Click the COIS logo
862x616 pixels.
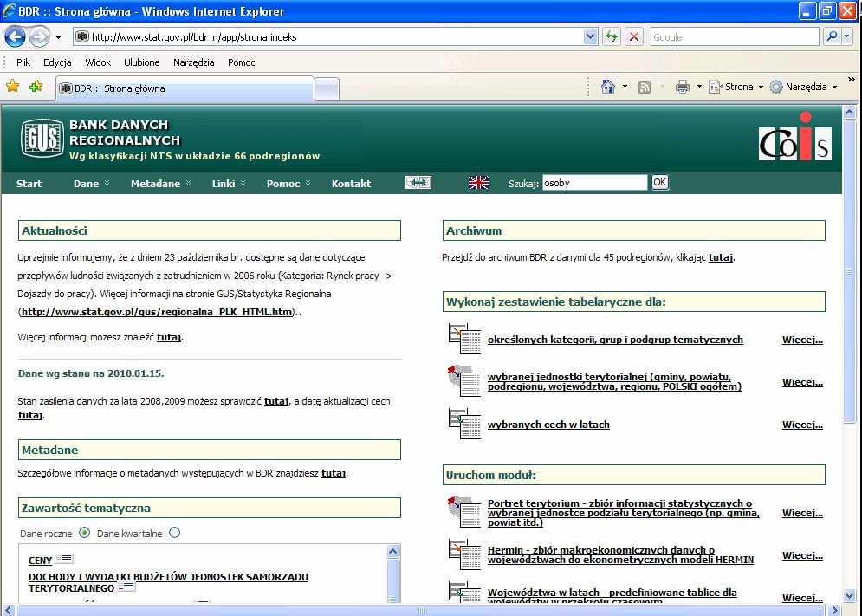pos(795,138)
